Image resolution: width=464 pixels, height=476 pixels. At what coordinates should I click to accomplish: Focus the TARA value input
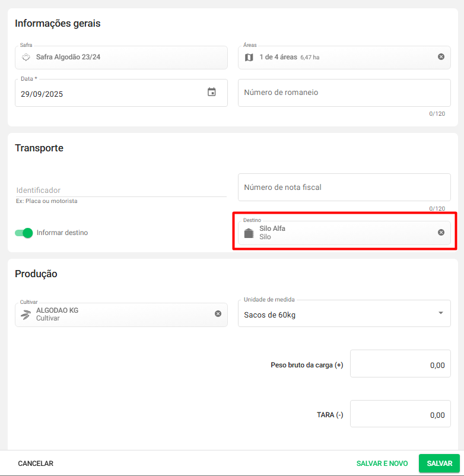point(400,414)
